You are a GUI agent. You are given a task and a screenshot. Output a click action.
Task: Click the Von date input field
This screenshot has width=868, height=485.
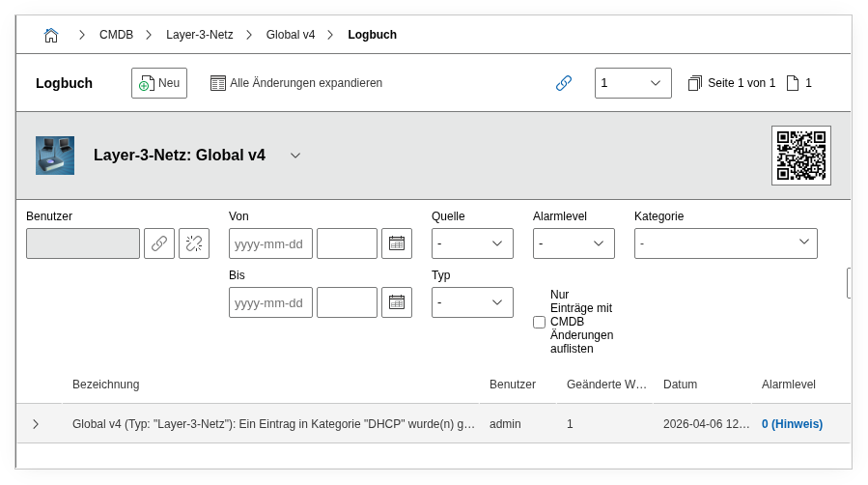tap(270, 243)
